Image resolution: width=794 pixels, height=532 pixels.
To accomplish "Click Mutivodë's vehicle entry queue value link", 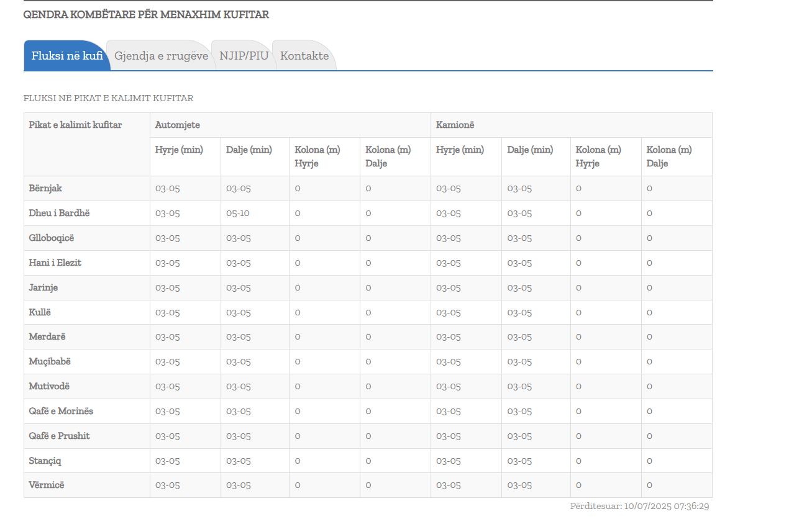I will click(x=298, y=386).
